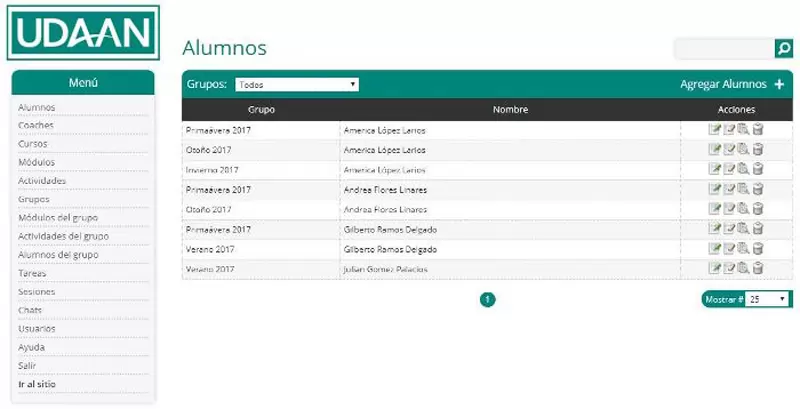This screenshot has width=800, height=409.
Task: Click into the search text field
Action: 724,49
